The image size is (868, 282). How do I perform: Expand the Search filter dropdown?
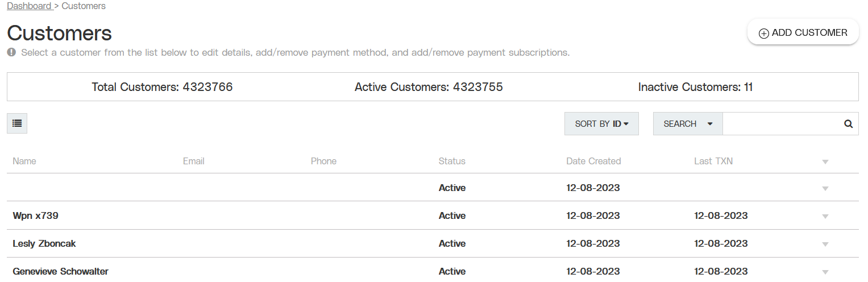(688, 123)
